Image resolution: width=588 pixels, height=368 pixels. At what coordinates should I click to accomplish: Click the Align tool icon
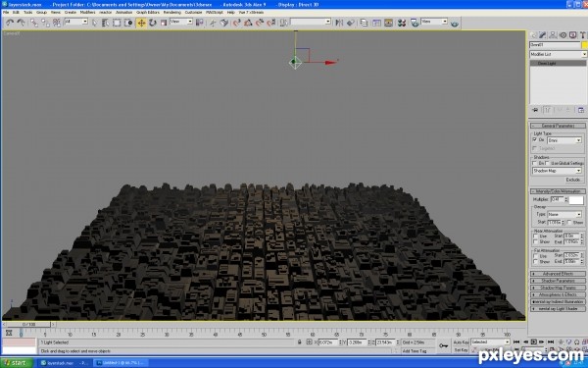(x=350, y=23)
